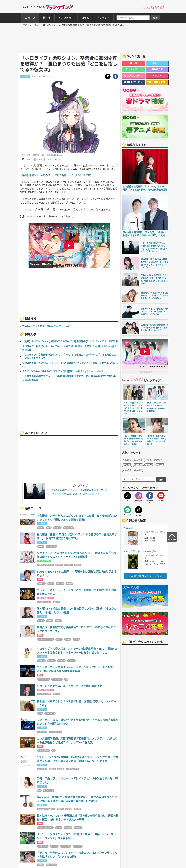Open the official TikTok account icon
Image resolution: width=186 pixels, height=868 pixels.
[x=138, y=510]
